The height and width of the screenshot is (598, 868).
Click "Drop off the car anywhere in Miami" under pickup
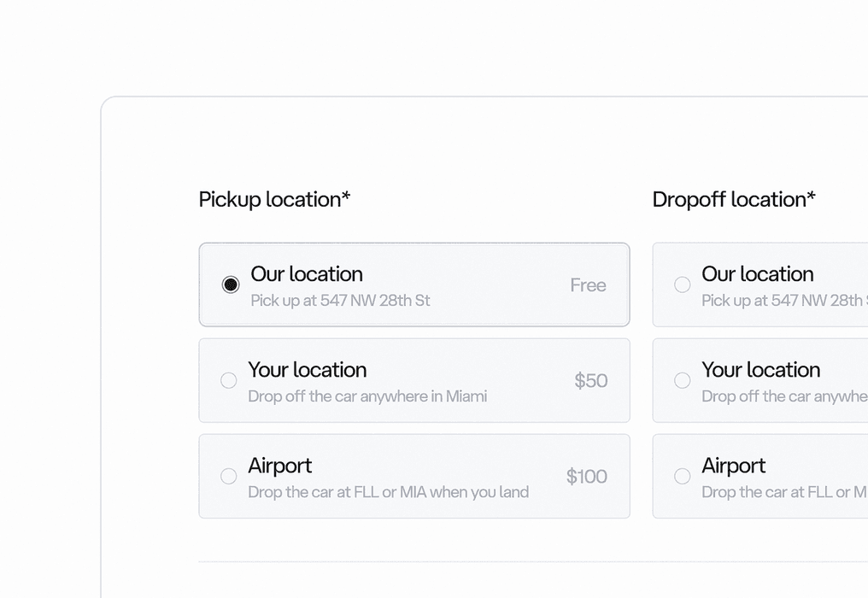[367, 396]
